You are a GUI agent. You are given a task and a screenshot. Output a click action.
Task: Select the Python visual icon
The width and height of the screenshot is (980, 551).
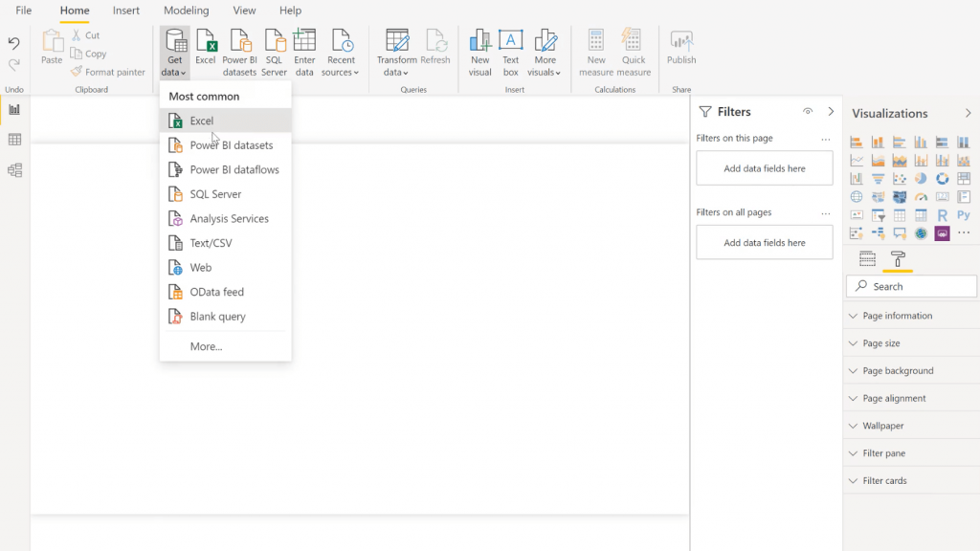(x=964, y=215)
